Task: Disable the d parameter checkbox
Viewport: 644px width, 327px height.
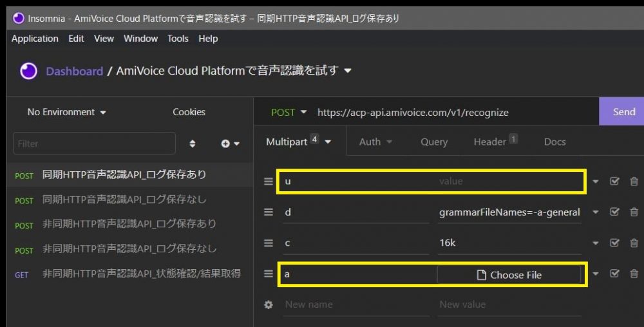Action: point(614,212)
